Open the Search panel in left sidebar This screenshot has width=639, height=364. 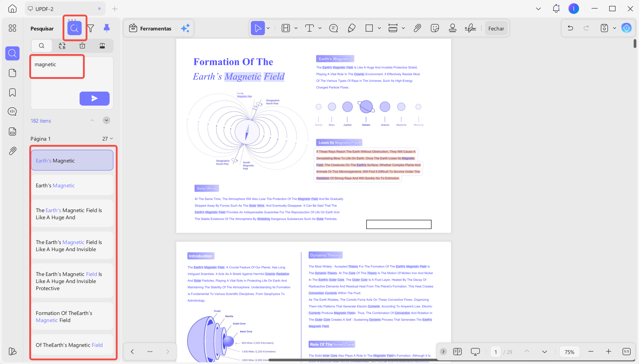tap(12, 53)
